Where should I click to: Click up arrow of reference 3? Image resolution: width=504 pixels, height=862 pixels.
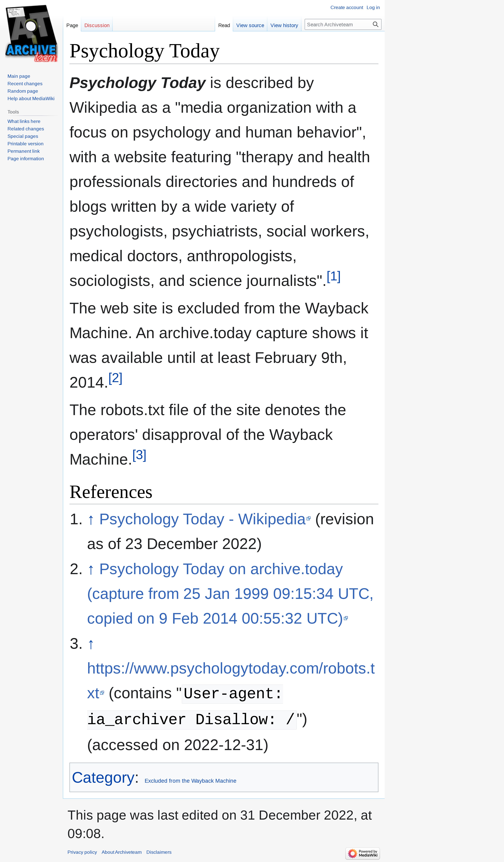click(x=91, y=644)
